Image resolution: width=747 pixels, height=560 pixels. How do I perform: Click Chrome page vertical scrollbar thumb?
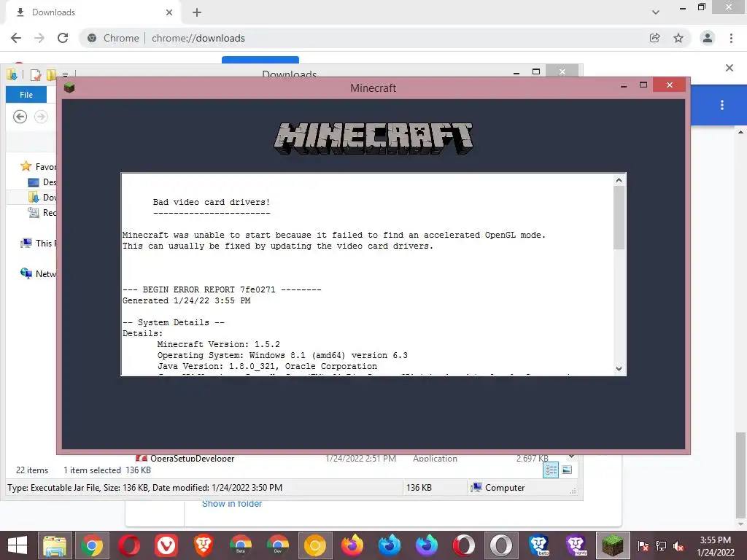740,474
